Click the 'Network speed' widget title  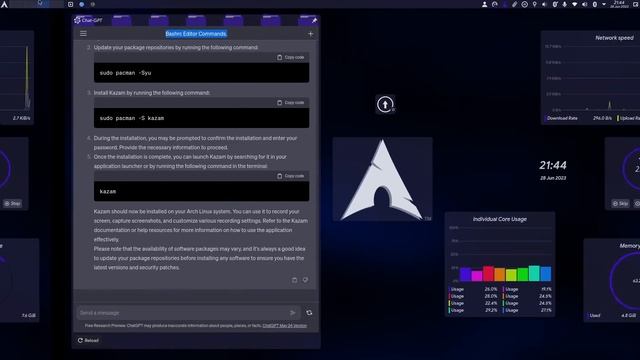(614, 38)
